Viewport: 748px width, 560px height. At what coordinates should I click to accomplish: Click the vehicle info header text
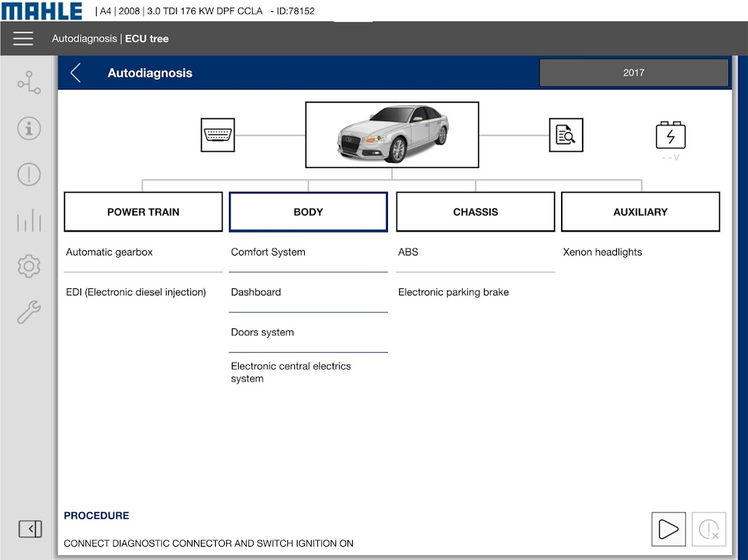click(205, 11)
